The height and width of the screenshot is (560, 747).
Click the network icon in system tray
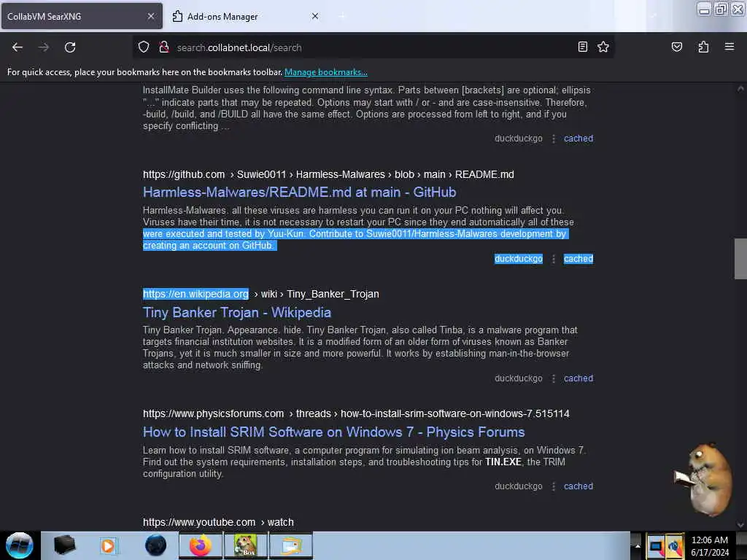[675, 546]
